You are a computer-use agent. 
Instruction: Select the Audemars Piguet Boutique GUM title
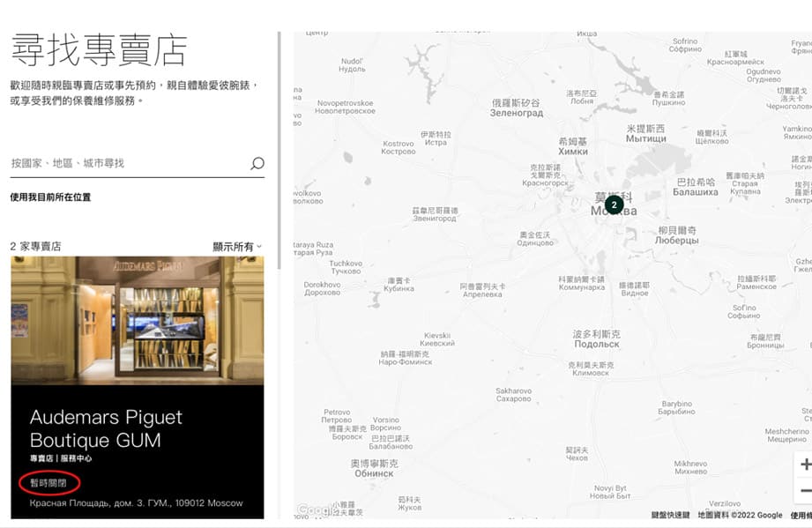106,428
